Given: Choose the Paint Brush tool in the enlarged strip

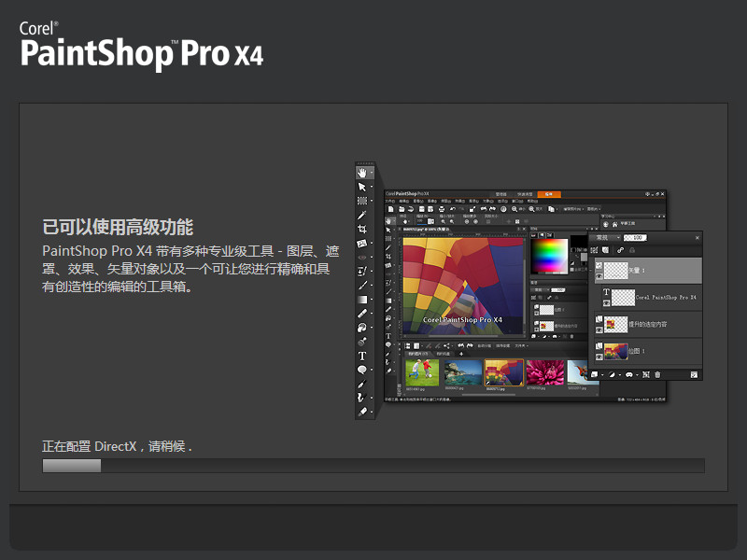Looking at the screenshot, I should click(362, 286).
